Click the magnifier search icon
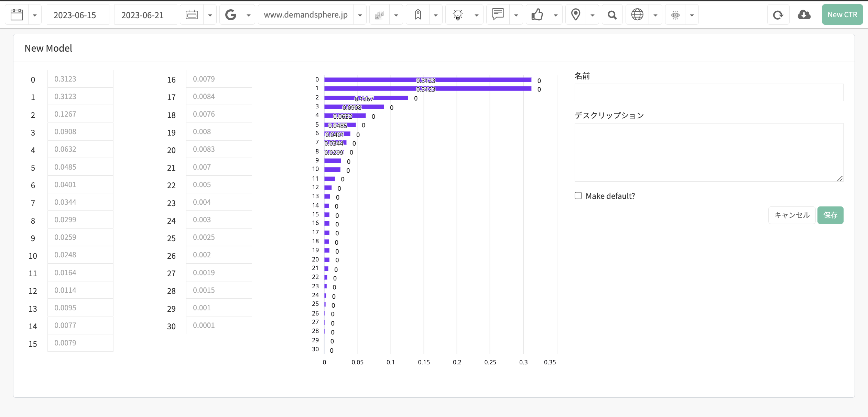This screenshot has width=868, height=417. (612, 15)
